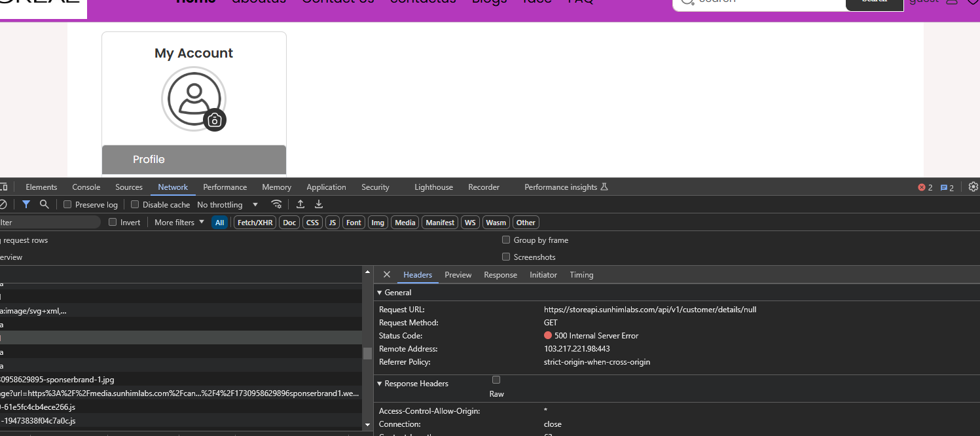
Task: Filter requests by JS
Action: 333,223
